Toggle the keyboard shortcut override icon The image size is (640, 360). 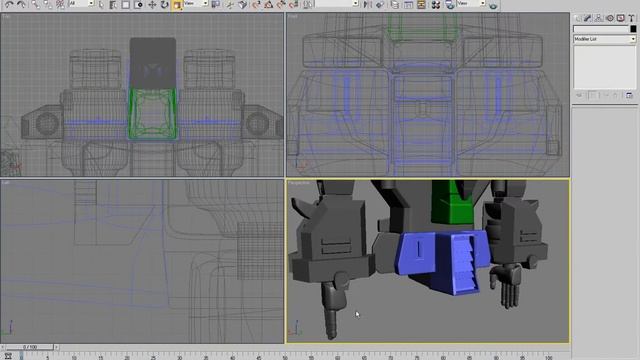click(242, 5)
